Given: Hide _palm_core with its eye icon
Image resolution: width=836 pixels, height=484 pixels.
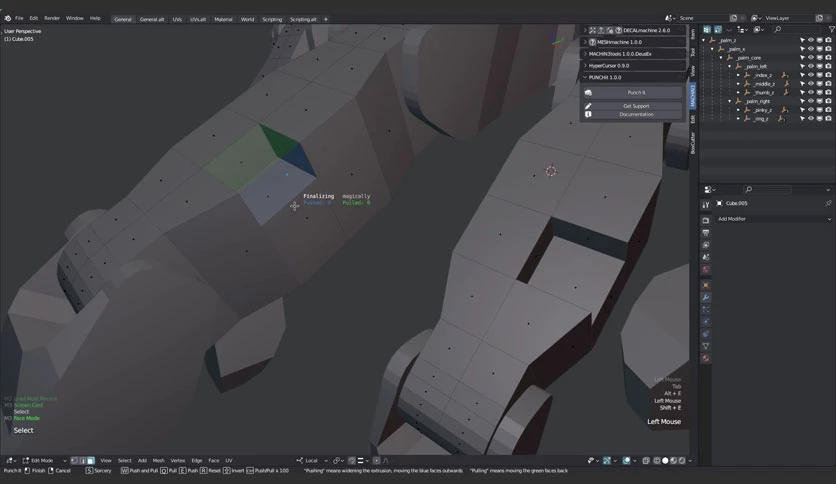Looking at the screenshot, I should click(x=811, y=58).
